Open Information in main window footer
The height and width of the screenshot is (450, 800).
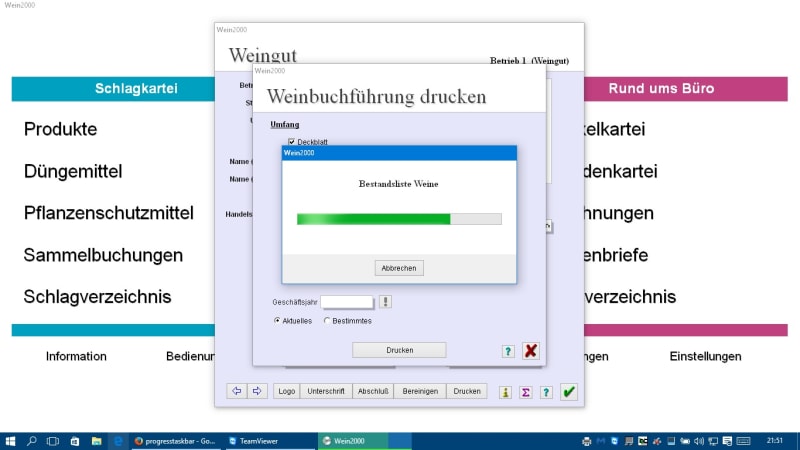(x=76, y=356)
